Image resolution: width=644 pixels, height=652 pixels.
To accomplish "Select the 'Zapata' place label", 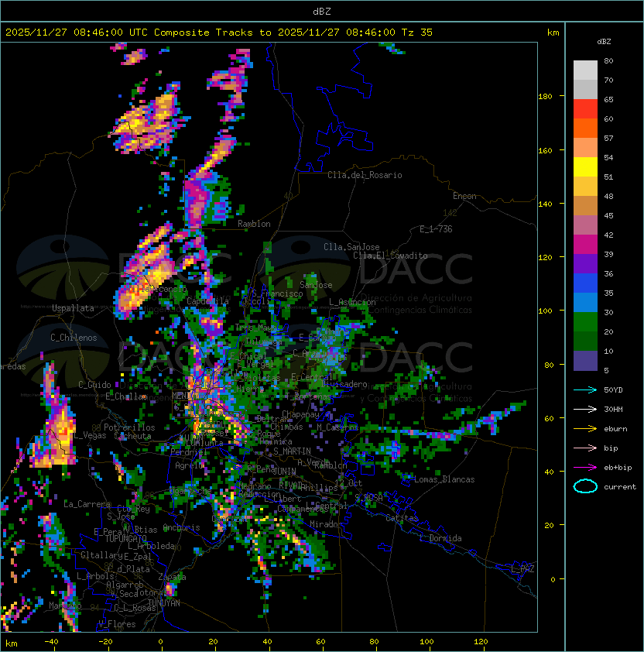I will coord(172,577).
